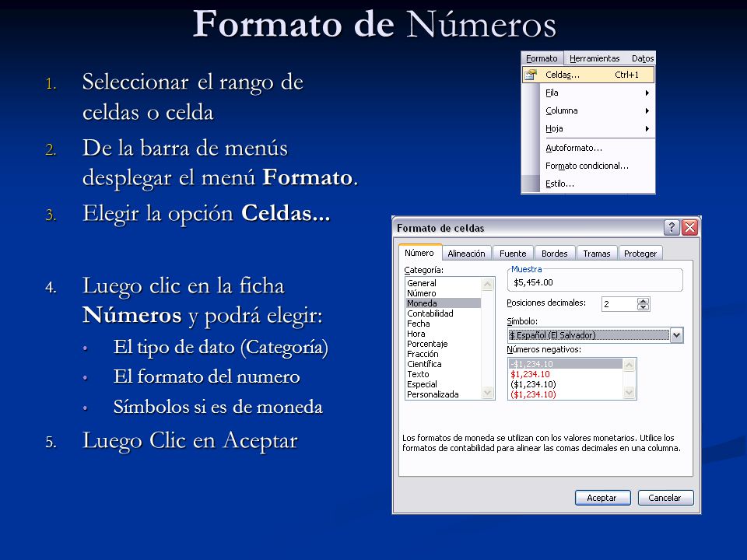This screenshot has height=560, width=747.
Task: Click the Muestra value $5,454.00
Action: (533, 282)
